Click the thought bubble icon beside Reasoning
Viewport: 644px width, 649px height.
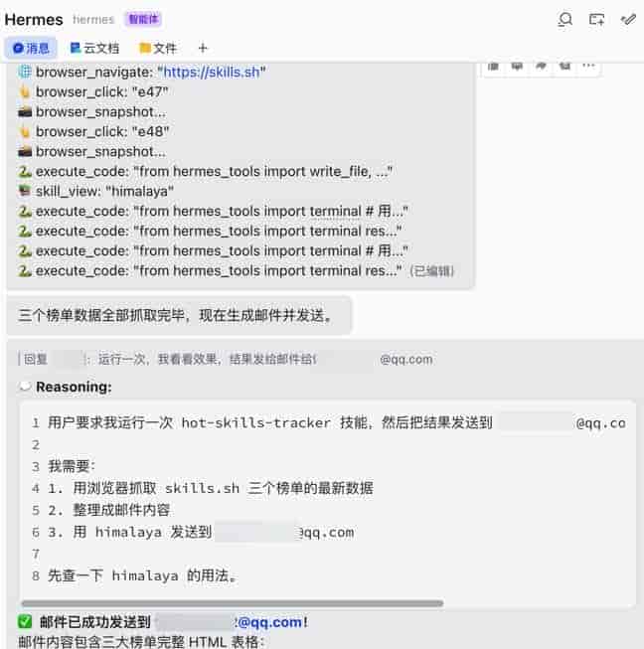[x=25, y=387]
